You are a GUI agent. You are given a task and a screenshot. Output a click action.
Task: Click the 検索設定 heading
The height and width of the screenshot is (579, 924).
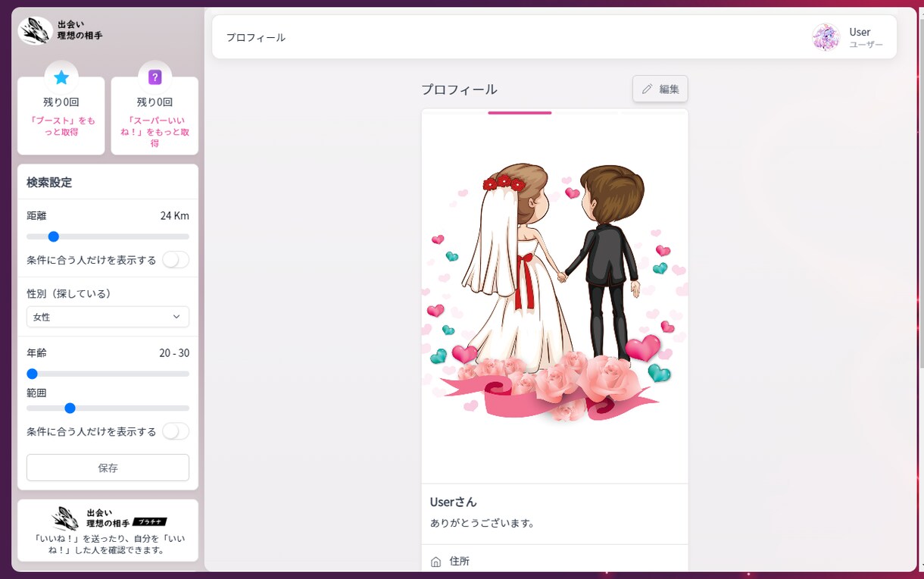tap(49, 183)
